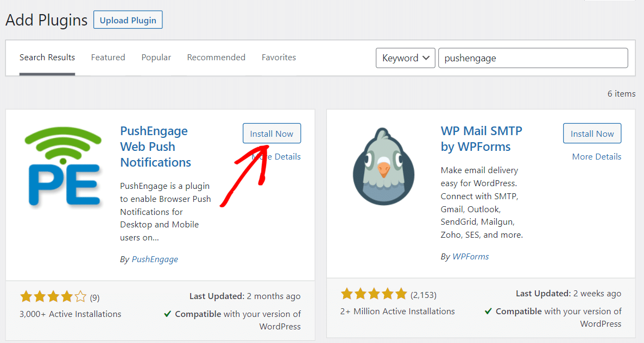Click the PushEngage plugin logo icon
644x343 pixels.
pos(63,167)
